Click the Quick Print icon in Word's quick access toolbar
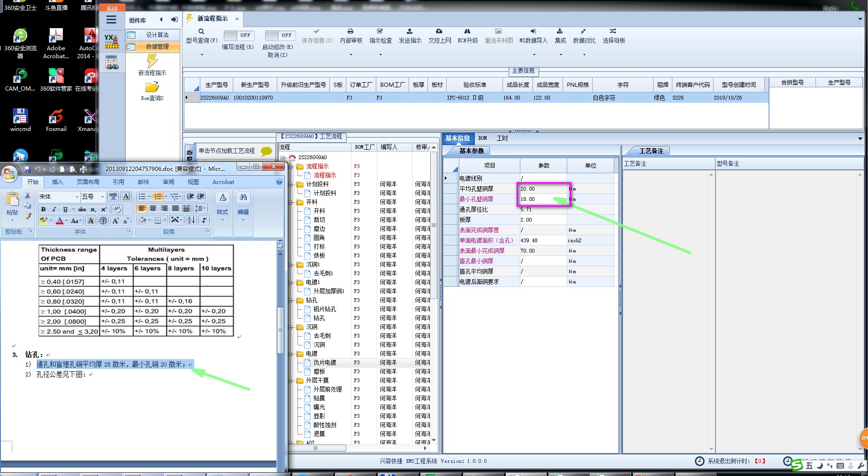868x476 pixels. click(84, 169)
